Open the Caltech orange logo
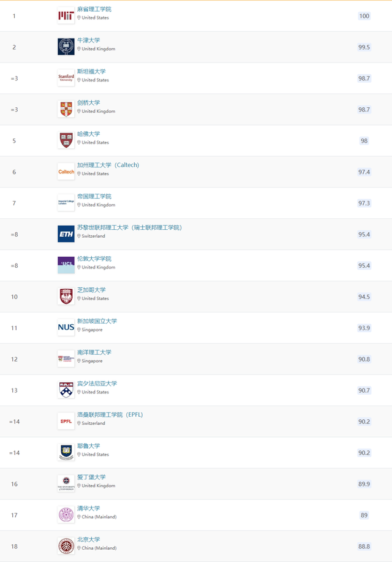This screenshot has width=392, height=562. click(x=66, y=172)
